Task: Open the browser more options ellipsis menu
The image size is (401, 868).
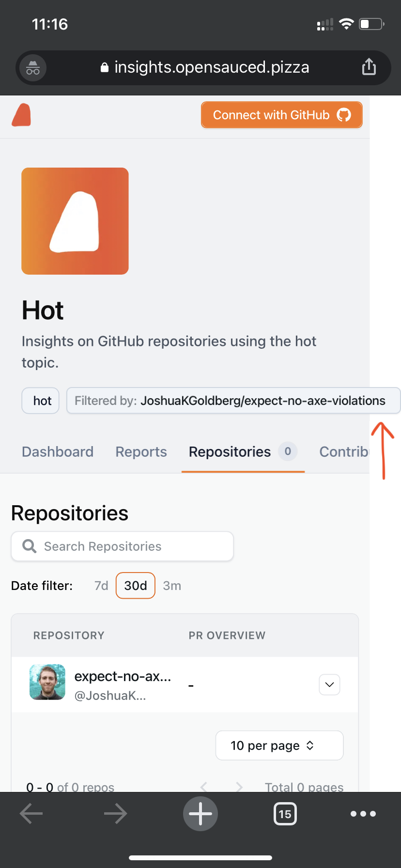Action: [363, 814]
